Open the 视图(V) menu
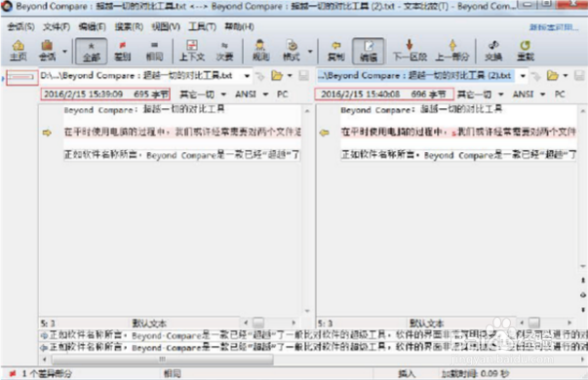 click(x=166, y=26)
